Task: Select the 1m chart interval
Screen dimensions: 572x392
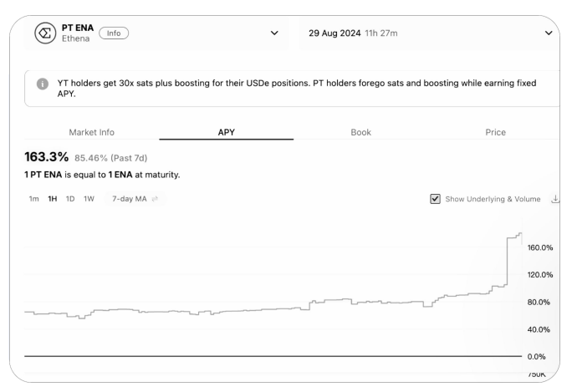Action: [x=33, y=199]
